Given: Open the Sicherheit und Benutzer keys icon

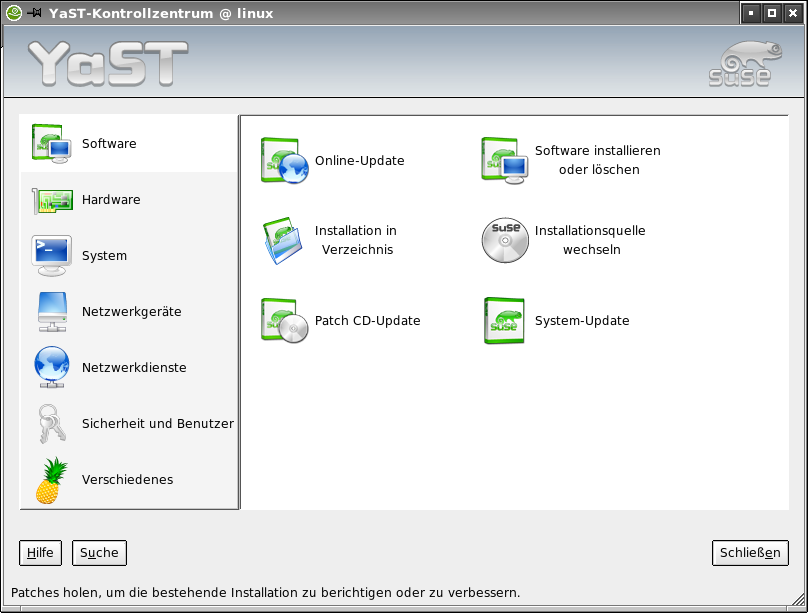Looking at the screenshot, I should point(52,423).
